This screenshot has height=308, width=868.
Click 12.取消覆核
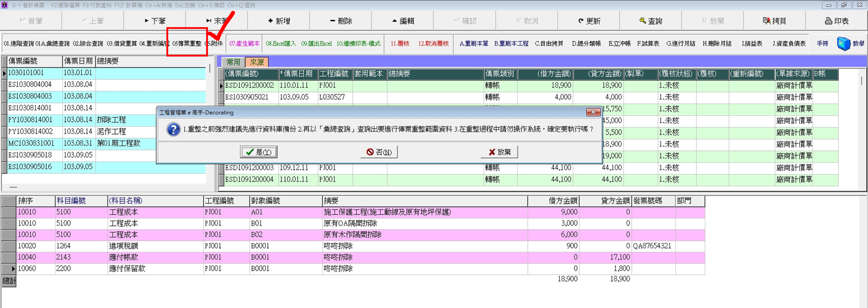[433, 44]
